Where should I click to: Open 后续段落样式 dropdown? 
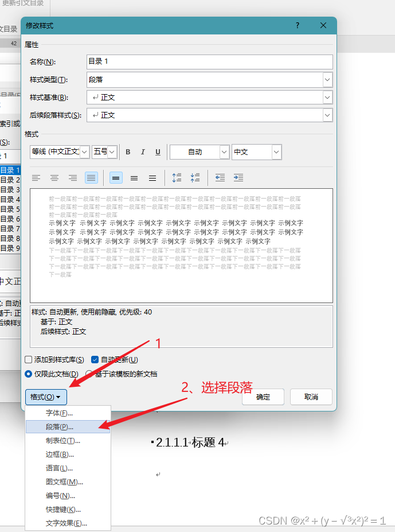327,115
